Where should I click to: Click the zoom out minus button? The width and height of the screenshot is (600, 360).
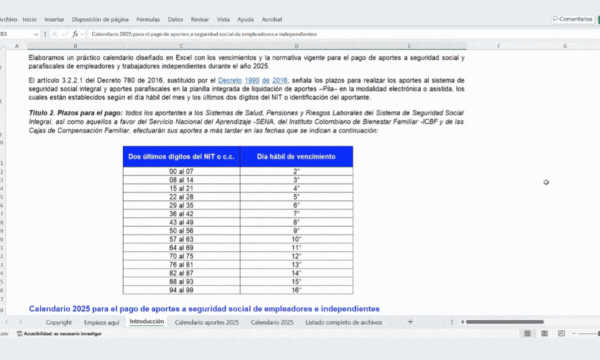point(574,334)
